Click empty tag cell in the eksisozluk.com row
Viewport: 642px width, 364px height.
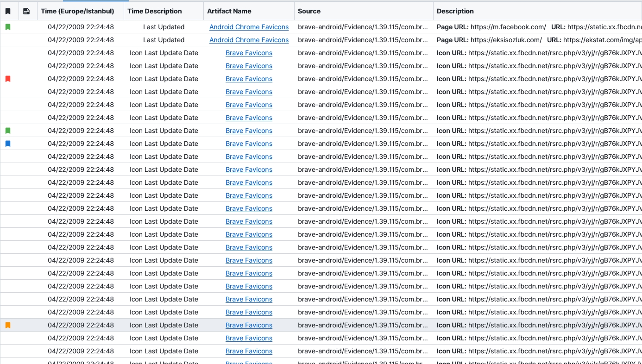click(8, 40)
